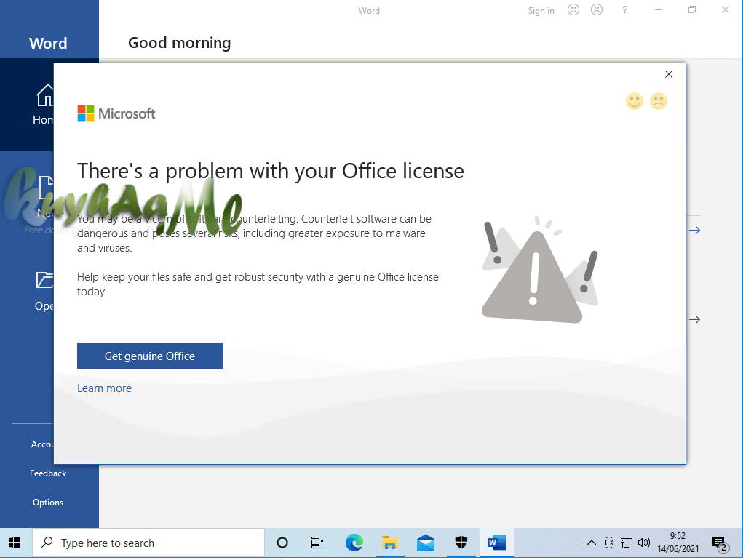
Task: Click the Meet Now tray icon
Action: (609, 543)
